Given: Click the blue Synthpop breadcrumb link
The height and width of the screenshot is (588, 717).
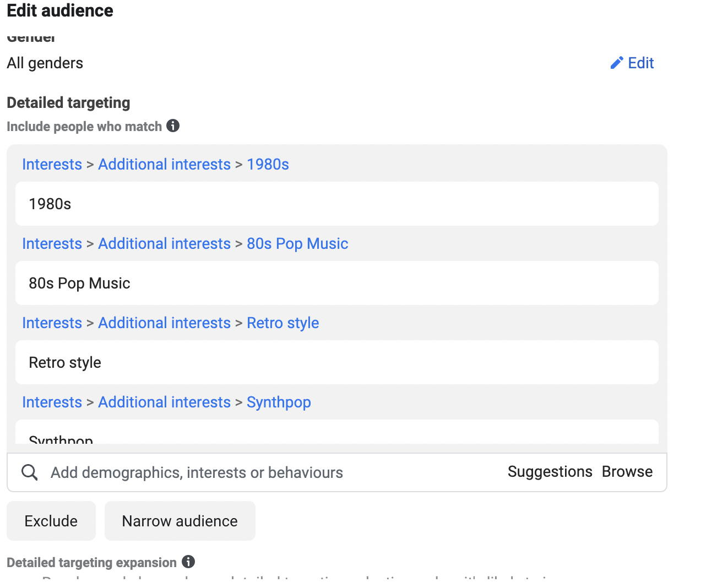Looking at the screenshot, I should click(279, 402).
